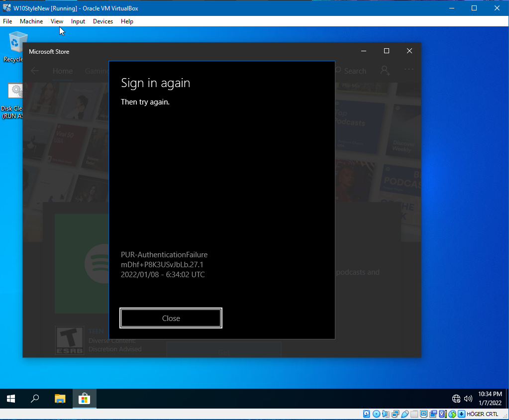
Task: Click the recording indicator in status bar
Action: (x=433, y=414)
